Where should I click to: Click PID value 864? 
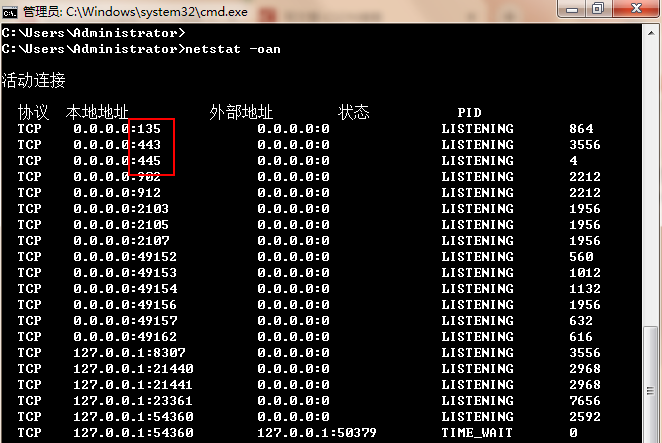[x=581, y=129]
